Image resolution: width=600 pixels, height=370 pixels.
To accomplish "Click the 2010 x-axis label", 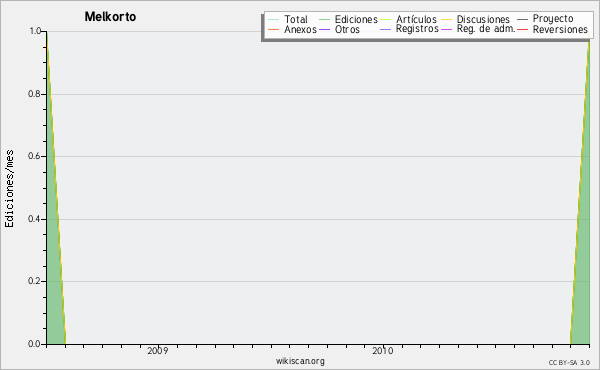I will (383, 350).
